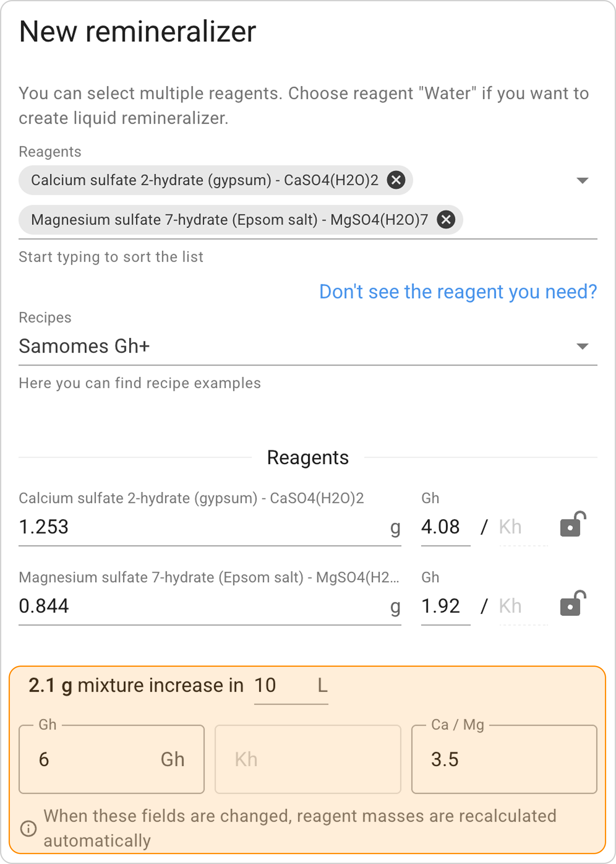Click the total Gh field showing 6
The height and width of the screenshot is (864, 616).
[95, 760]
